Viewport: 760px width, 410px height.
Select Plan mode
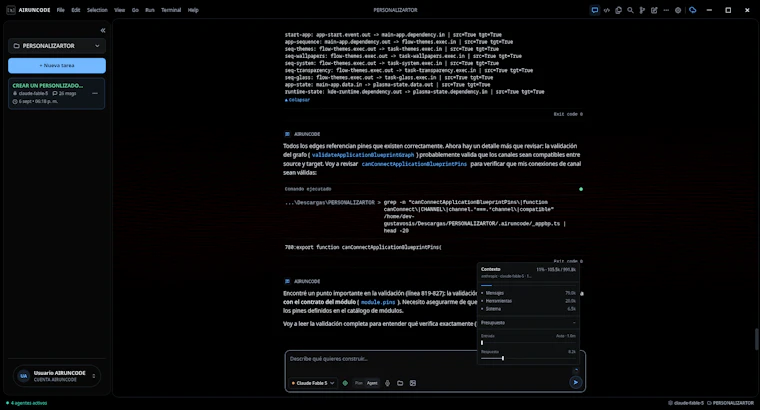(359, 383)
